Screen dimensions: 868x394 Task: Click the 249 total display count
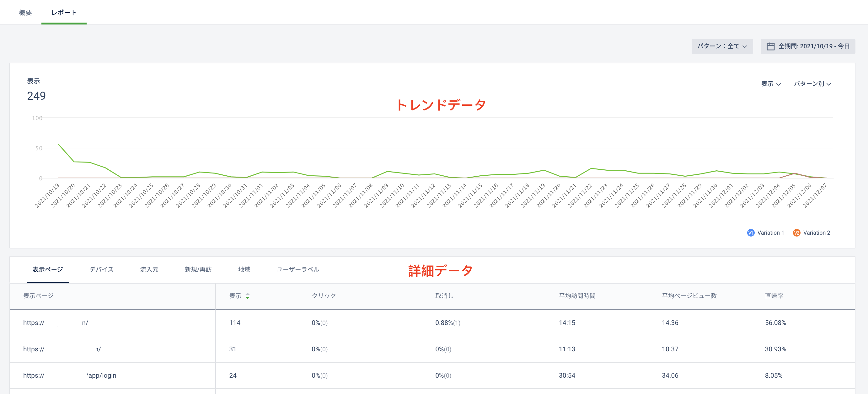pos(36,96)
